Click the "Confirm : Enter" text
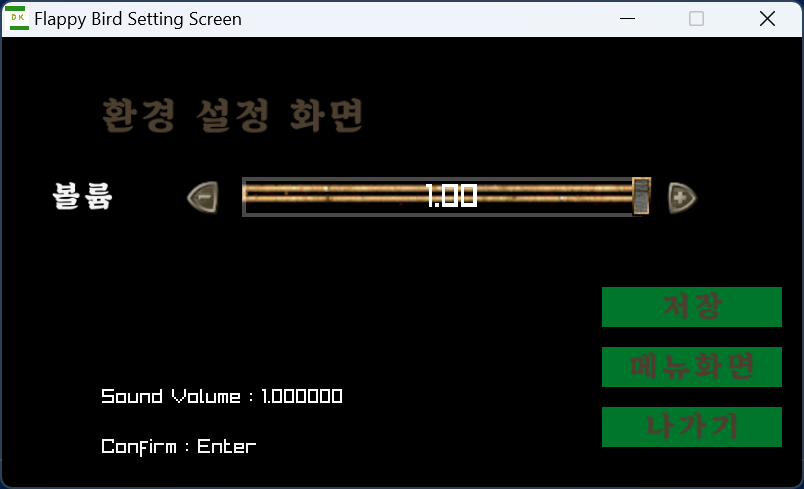The image size is (804, 489). click(178, 446)
